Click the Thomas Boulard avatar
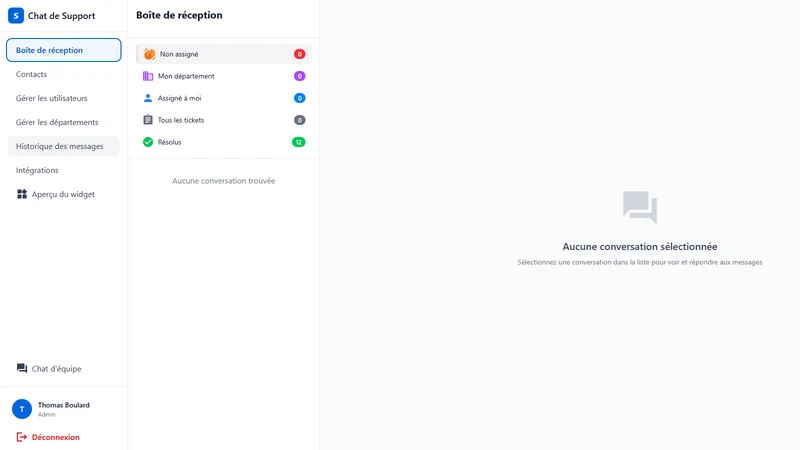The image size is (800, 450). (x=22, y=409)
